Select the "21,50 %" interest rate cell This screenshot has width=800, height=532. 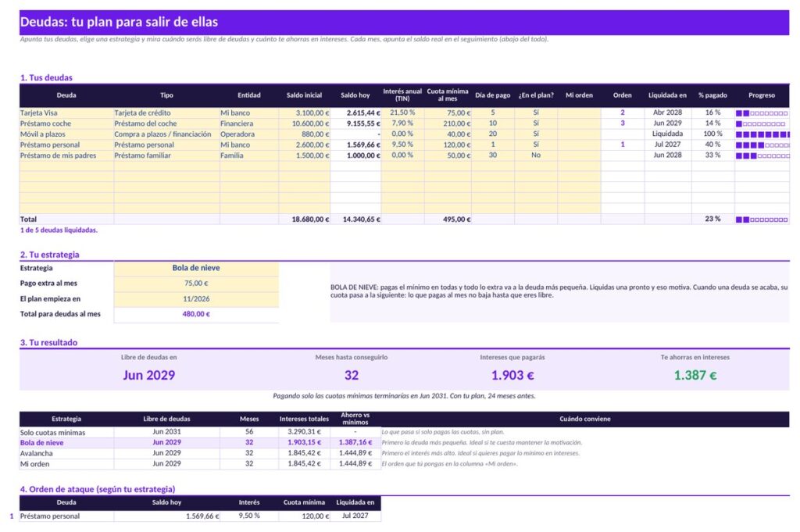(x=402, y=112)
